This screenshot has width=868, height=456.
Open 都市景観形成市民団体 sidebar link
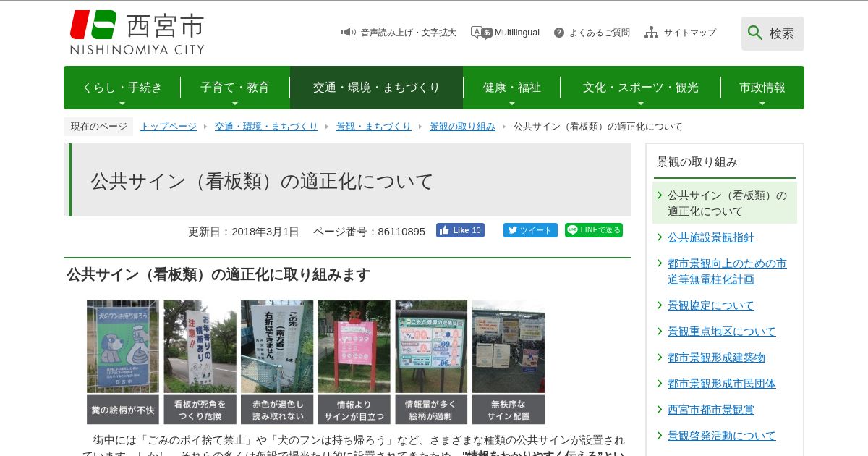(x=722, y=384)
